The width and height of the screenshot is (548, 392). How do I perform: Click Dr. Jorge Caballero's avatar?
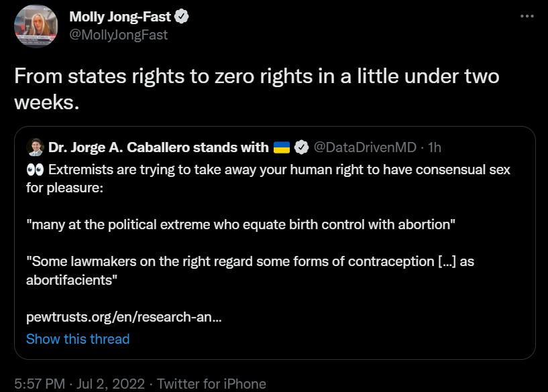tap(34, 146)
